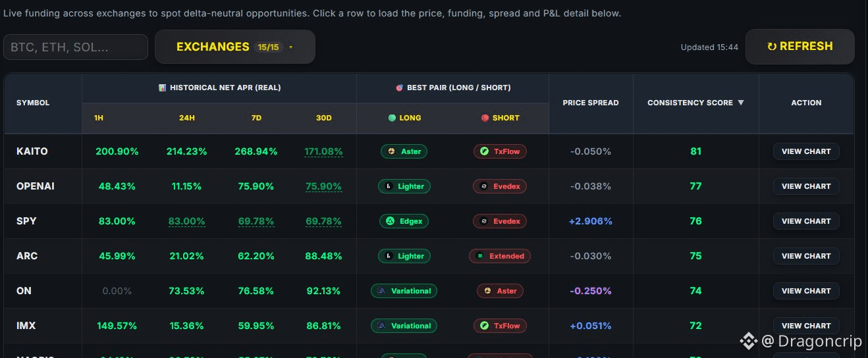Select the Edgex long exchange badge
The width and height of the screenshot is (868, 358).
[x=404, y=221]
